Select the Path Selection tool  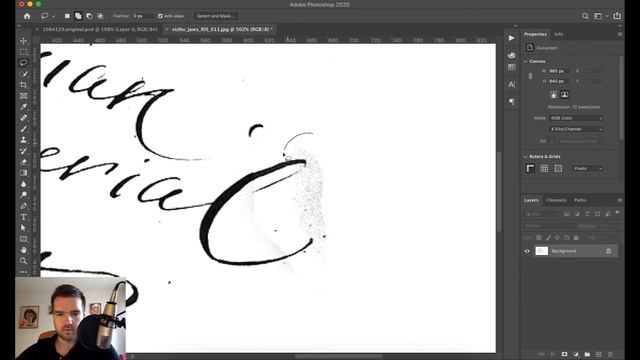click(x=23, y=228)
